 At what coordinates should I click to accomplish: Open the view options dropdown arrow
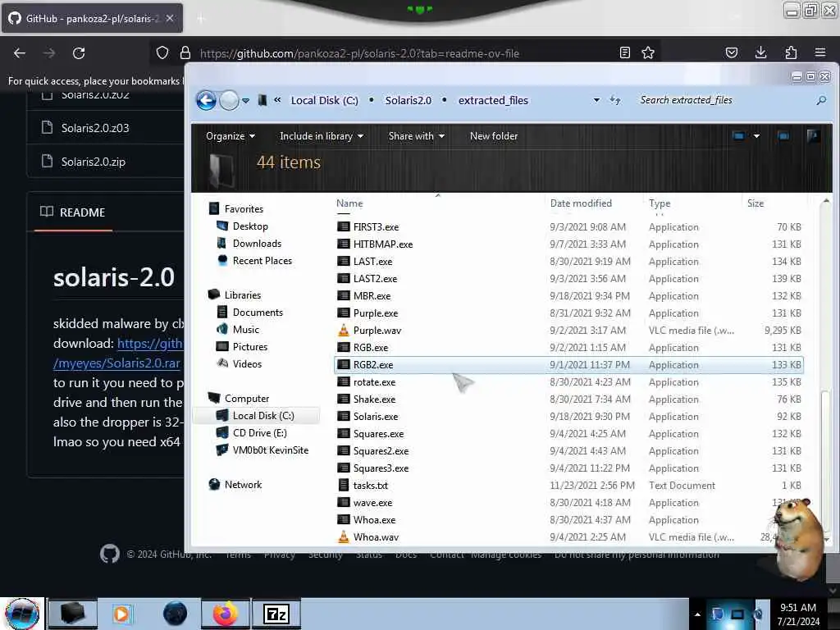point(756,136)
